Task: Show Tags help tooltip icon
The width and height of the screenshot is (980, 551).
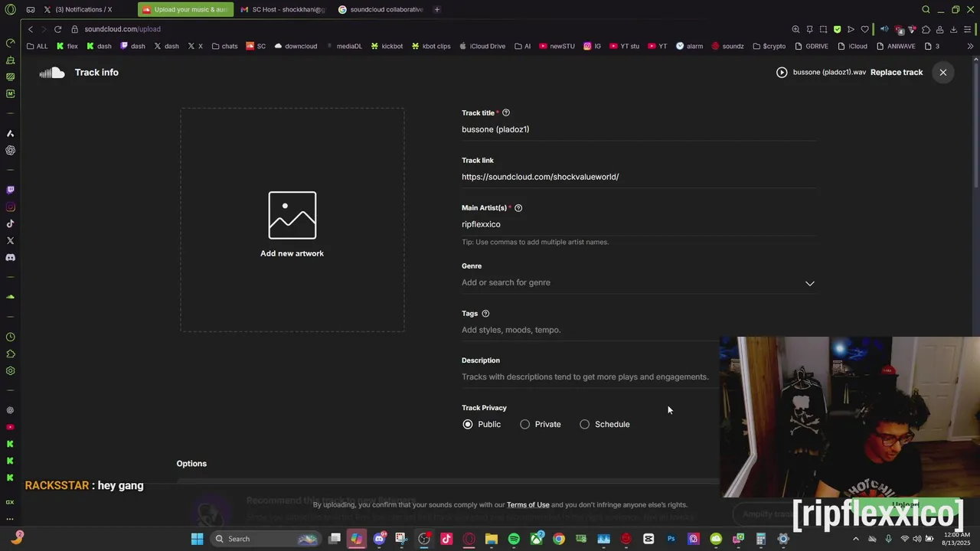Action: point(485,313)
